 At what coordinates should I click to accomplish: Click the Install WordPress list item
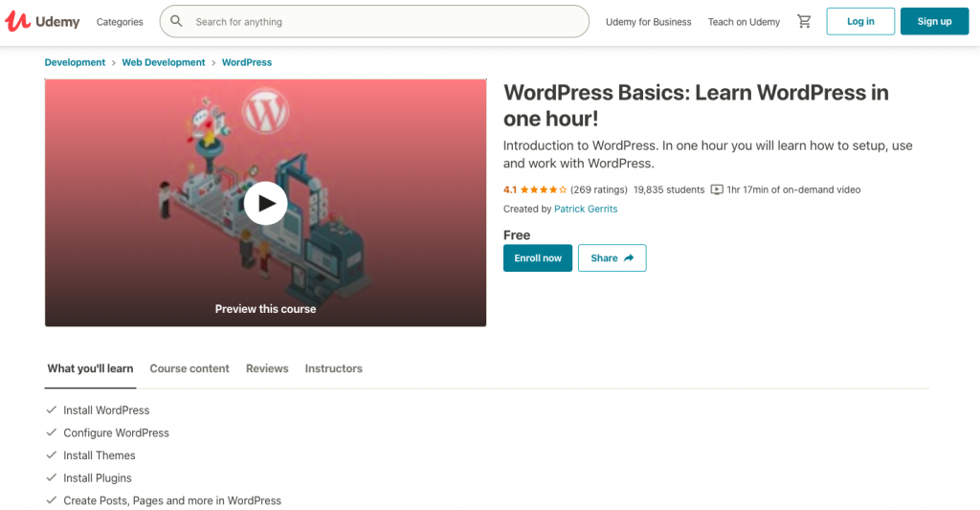pyautogui.click(x=106, y=410)
